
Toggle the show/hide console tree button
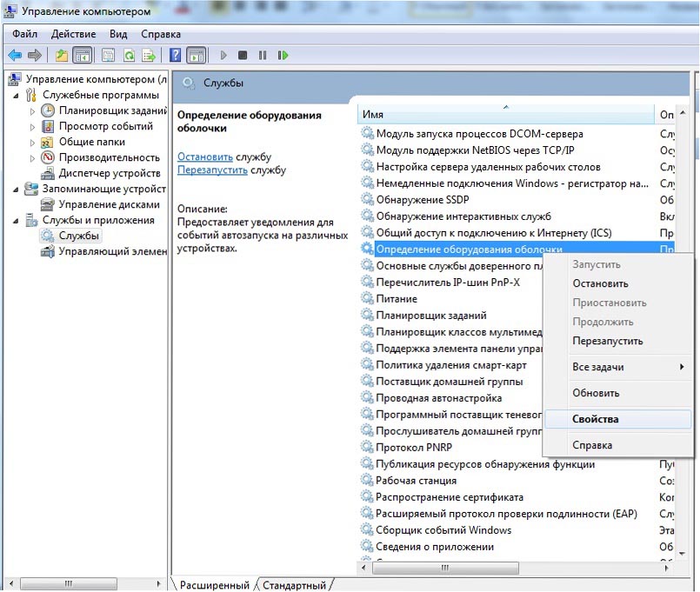click(x=83, y=56)
